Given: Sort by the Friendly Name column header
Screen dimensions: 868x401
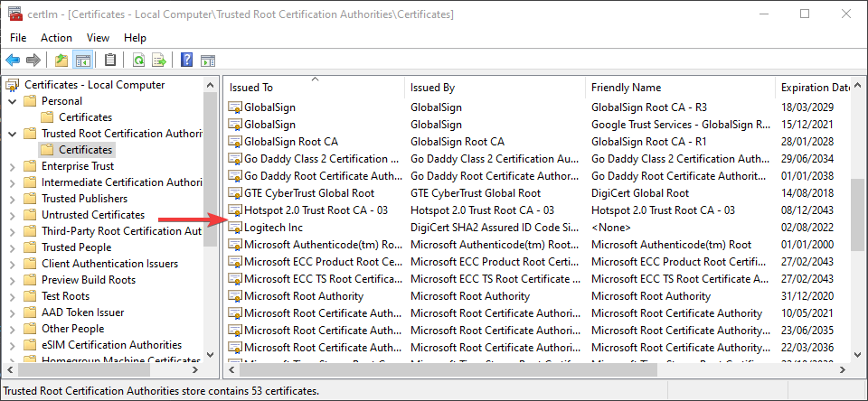Looking at the screenshot, I should pyautogui.click(x=680, y=88).
